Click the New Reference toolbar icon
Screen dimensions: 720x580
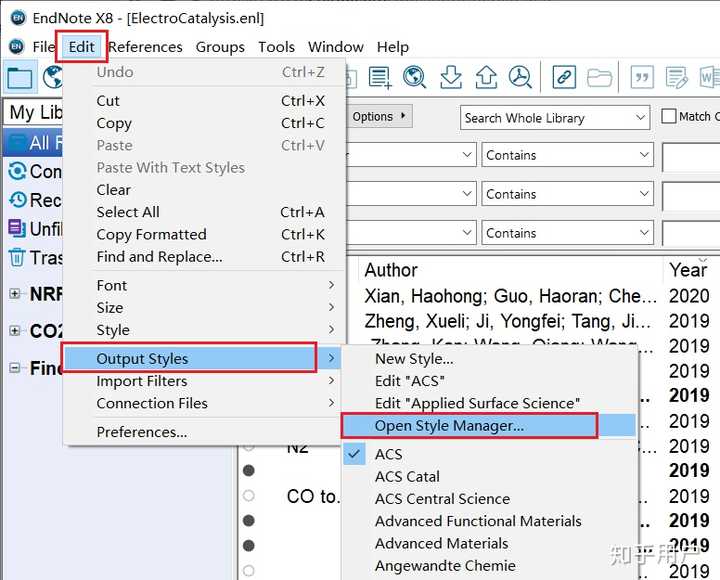coord(380,77)
